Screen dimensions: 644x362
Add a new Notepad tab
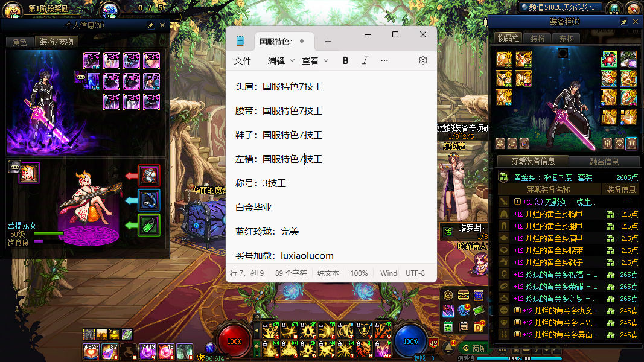click(328, 42)
